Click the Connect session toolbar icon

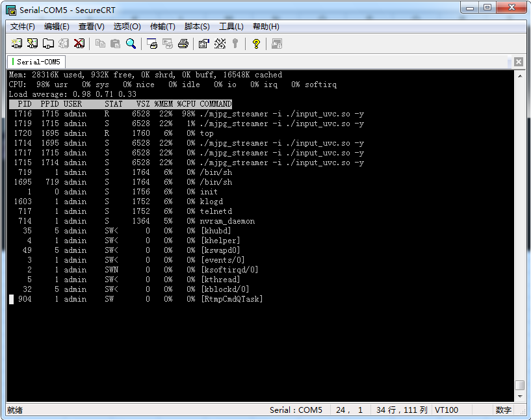(x=17, y=44)
